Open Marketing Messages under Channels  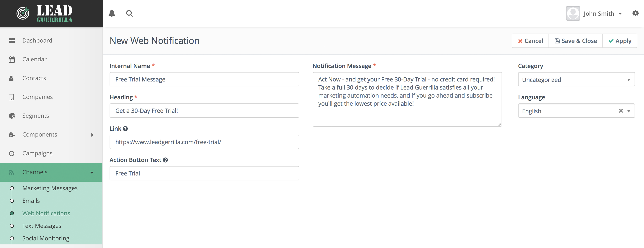(50, 188)
